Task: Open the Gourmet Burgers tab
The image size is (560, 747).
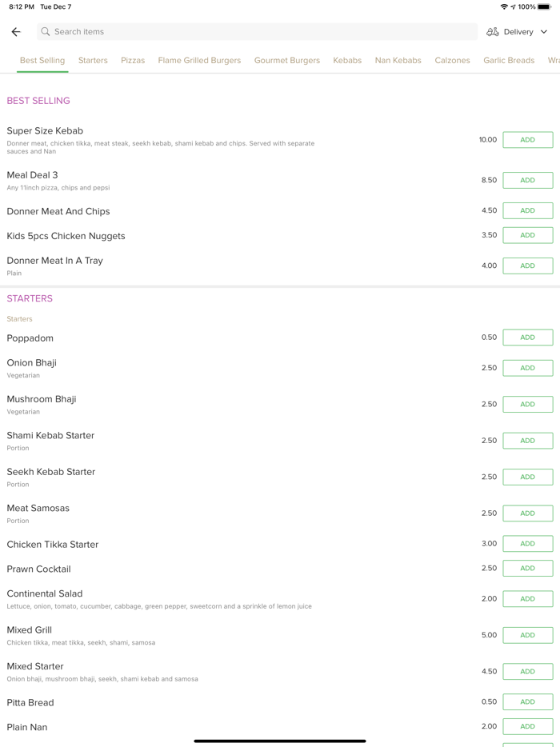Action: 287,60
